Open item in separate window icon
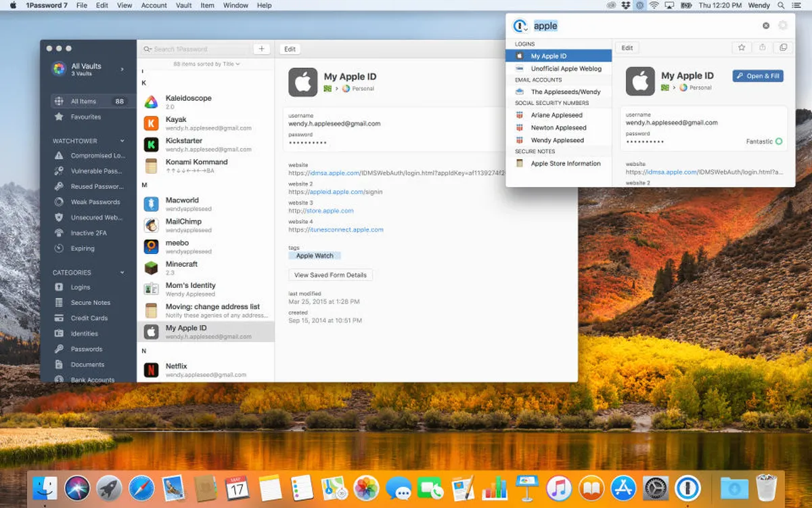The width and height of the screenshot is (812, 508). click(x=784, y=47)
